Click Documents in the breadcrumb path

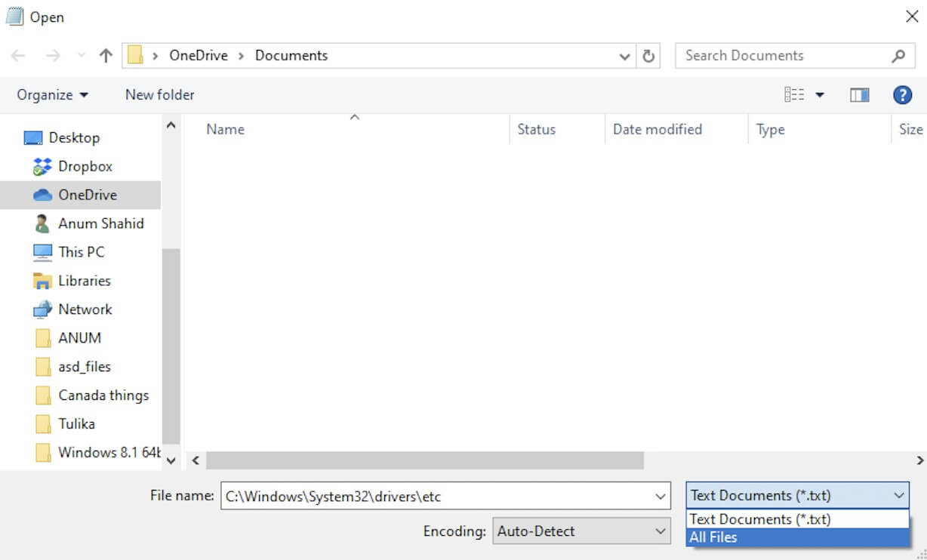(291, 56)
